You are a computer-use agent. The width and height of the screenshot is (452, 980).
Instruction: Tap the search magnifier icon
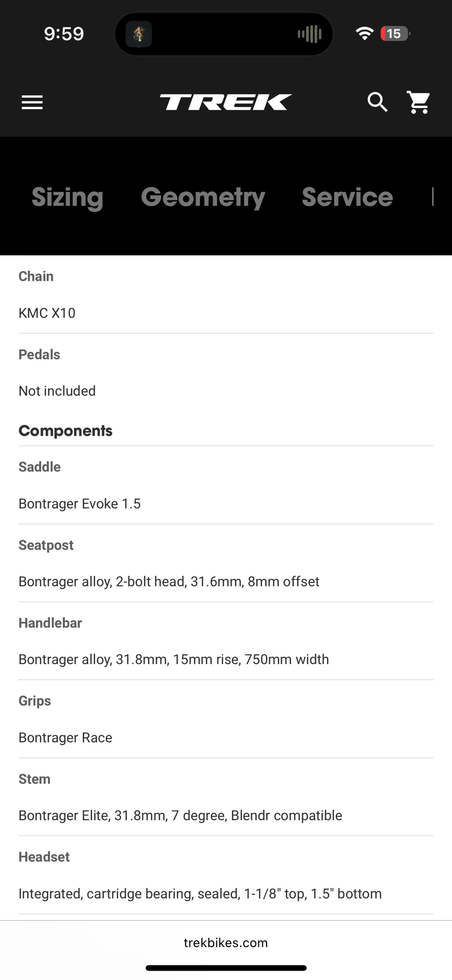coord(377,102)
